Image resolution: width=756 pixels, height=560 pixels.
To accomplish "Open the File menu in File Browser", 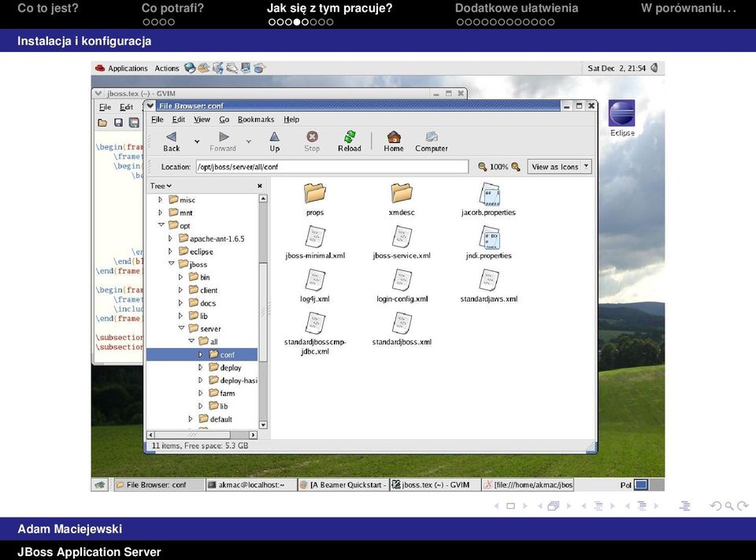I will pos(157,119).
